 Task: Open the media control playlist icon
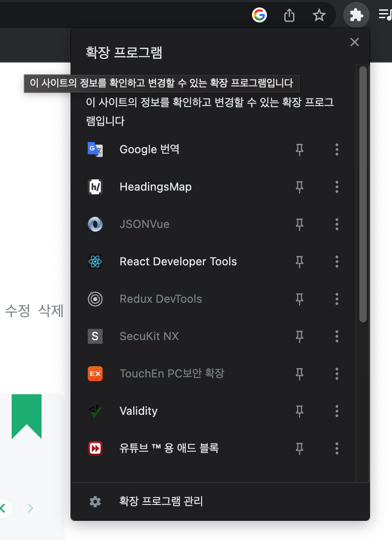click(x=385, y=15)
